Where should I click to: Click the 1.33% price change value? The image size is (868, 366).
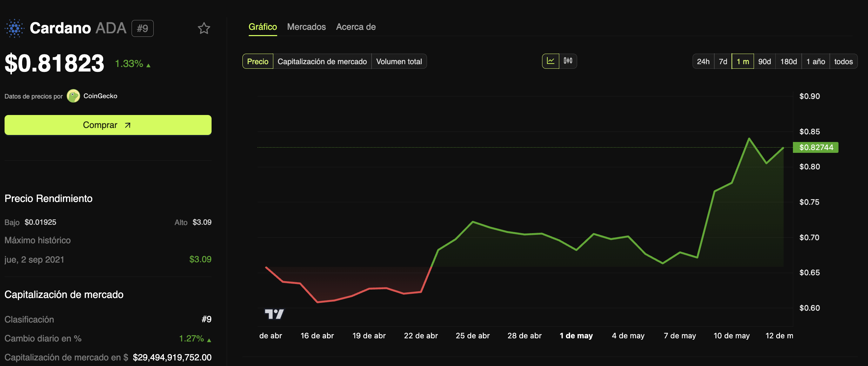click(x=129, y=64)
